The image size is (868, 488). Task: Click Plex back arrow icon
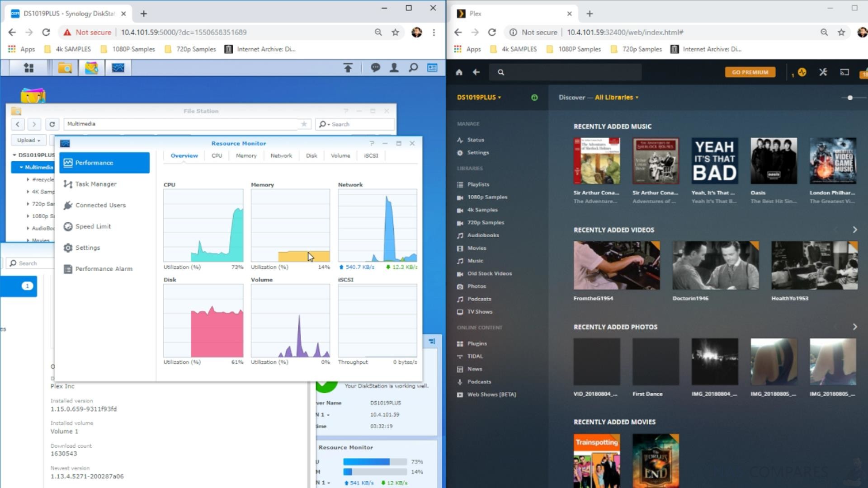[x=476, y=72]
